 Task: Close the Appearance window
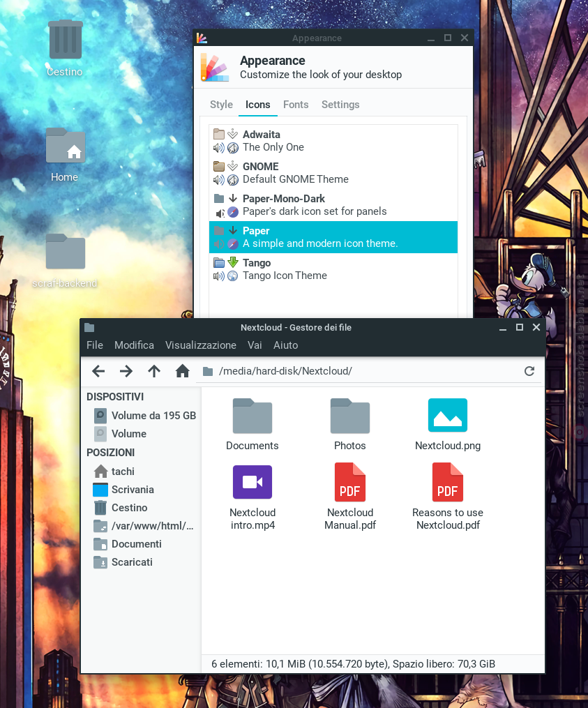(465, 38)
